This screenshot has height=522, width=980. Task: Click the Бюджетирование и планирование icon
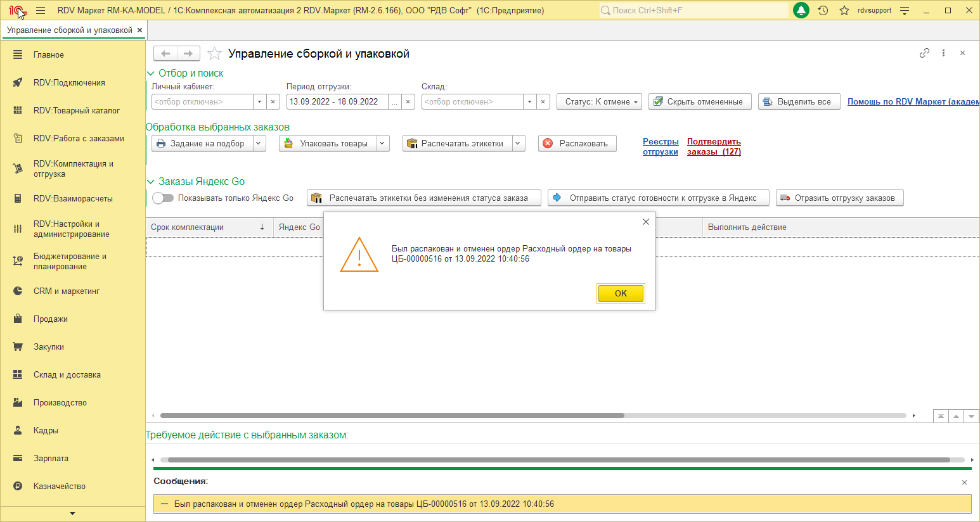[x=18, y=261]
